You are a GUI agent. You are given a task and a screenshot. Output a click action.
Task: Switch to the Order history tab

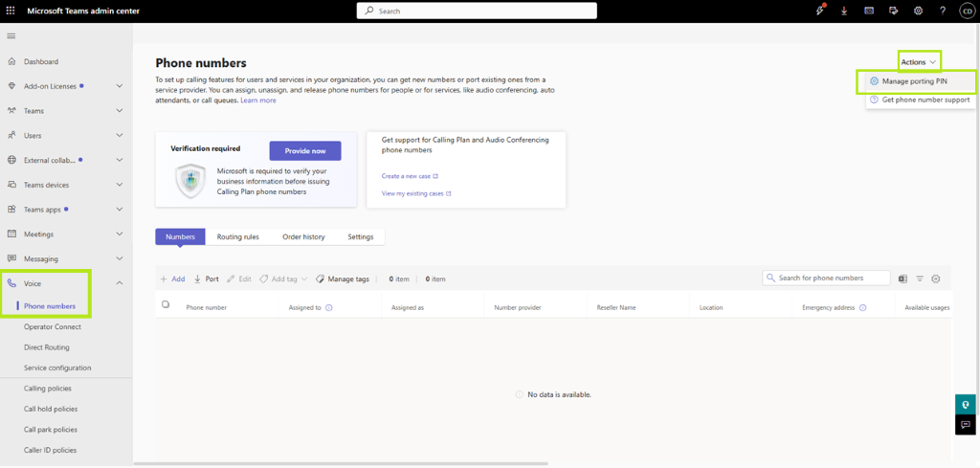(303, 236)
